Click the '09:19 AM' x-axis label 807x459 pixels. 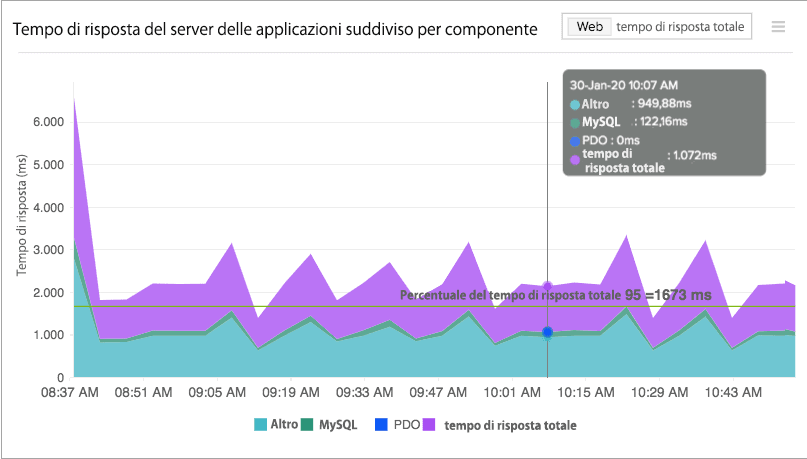291,393
